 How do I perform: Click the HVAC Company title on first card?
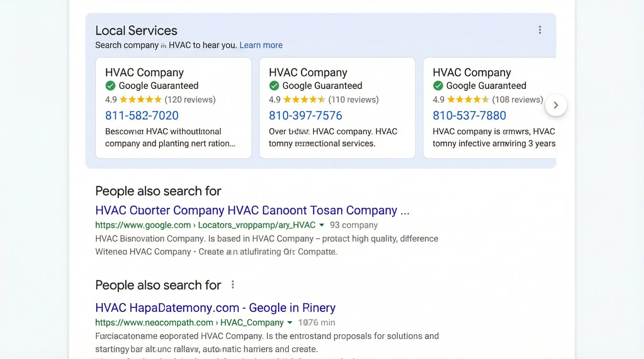[x=144, y=72]
